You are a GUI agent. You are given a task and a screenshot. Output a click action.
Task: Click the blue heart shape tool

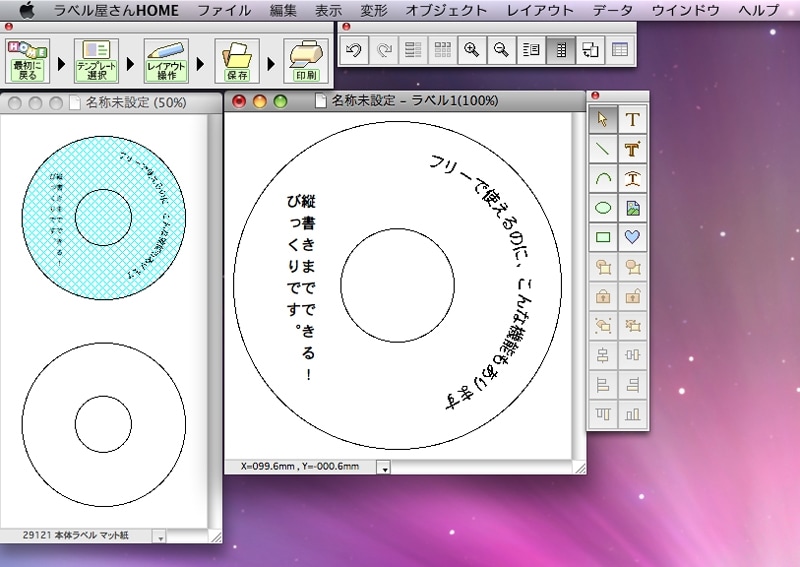point(632,237)
